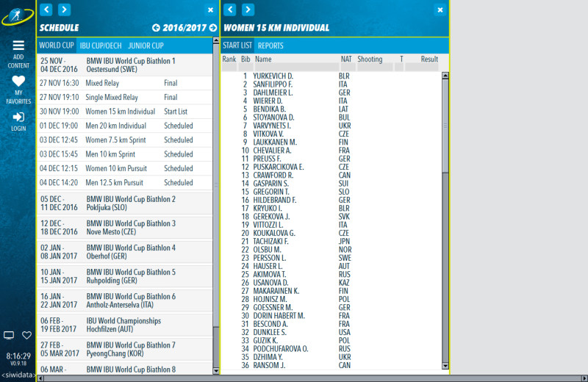This screenshot has height=382, width=588.
Task: Switch to the IBU CUP/OECH tab
Action: [x=101, y=46]
